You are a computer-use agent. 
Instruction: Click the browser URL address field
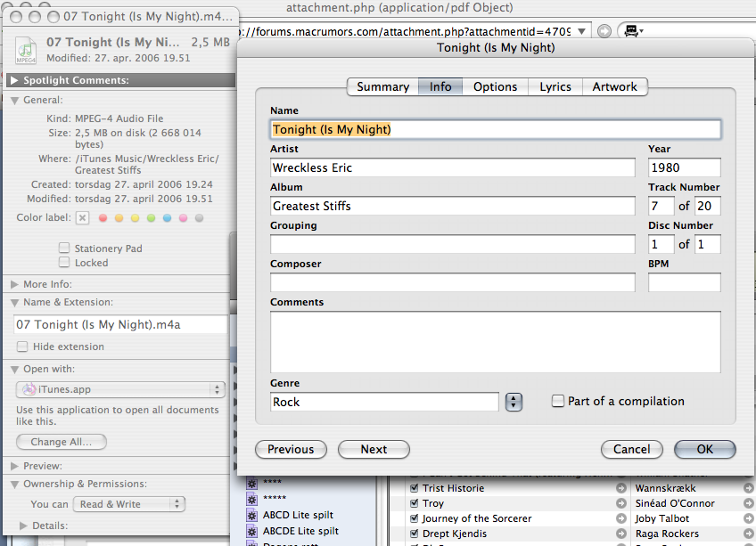pos(405,31)
